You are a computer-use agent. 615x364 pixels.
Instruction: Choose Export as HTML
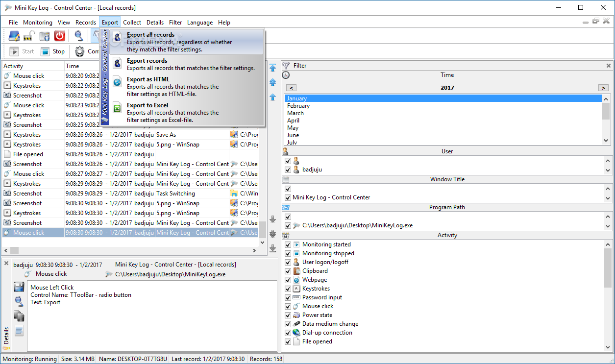pos(186,86)
